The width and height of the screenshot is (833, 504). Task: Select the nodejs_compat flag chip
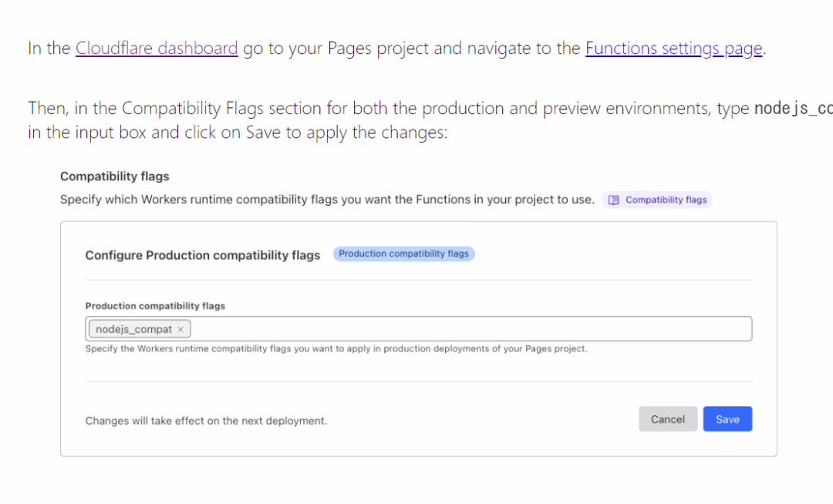(x=140, y=329)
